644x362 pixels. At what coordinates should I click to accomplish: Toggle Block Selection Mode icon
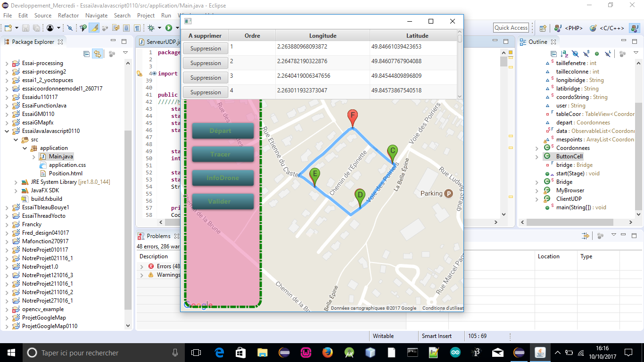[x=127, y=28]
